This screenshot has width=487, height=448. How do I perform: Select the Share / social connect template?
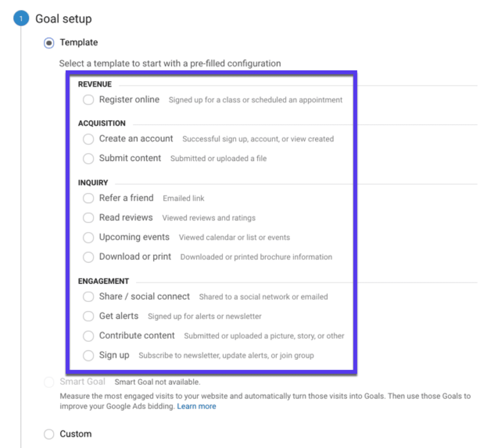pos(88,297)
